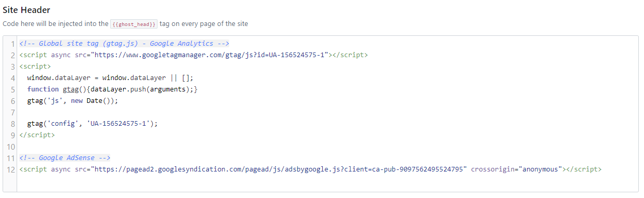This screenshot has height=198, width=644.
Task: Click empty editor area below line 12
Action: point(327,183)
